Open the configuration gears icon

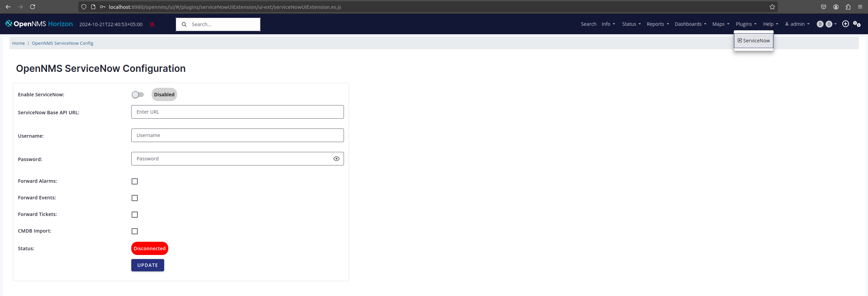coord(857,24)
